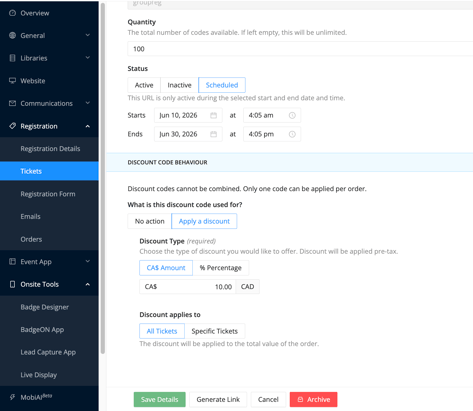Click the Ends date field Jun 30, 2026
Viewport: 473px width, 411px height.
coord(188,134)
